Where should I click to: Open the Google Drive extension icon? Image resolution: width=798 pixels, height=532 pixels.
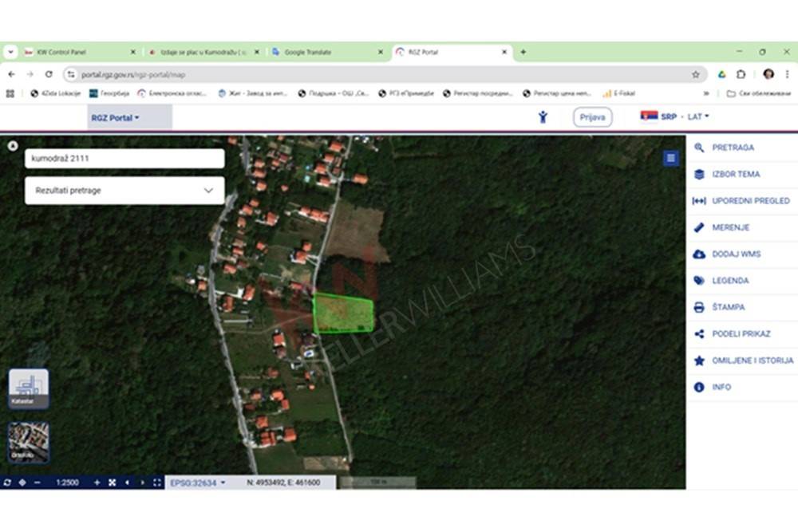click(x=721, y=74)
